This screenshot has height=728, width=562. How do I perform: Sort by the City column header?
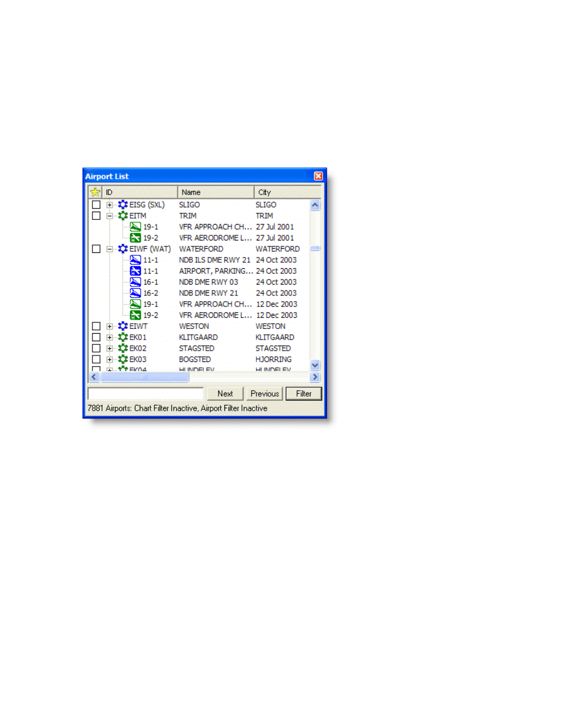287,192
